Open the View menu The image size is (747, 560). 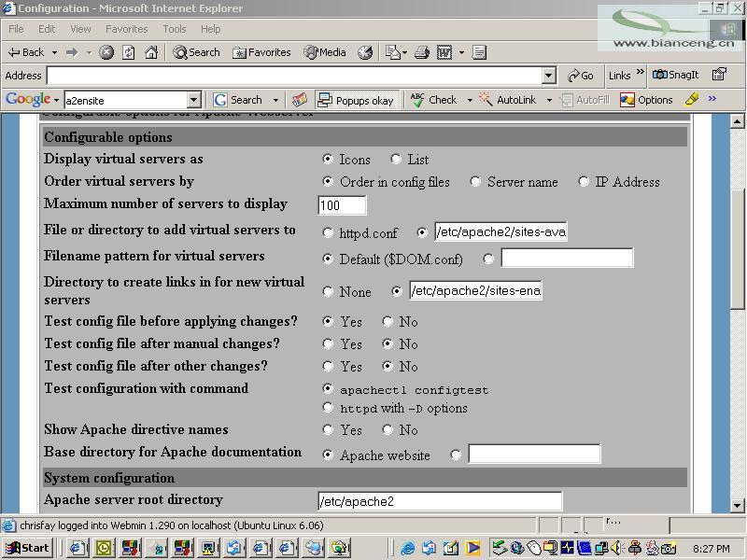[80, 29]
